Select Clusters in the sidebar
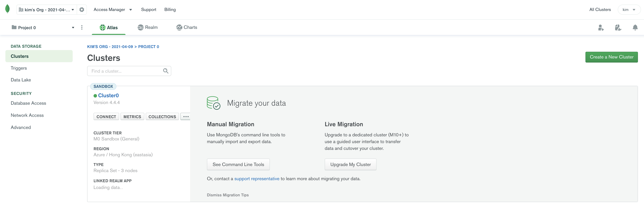The width and height of the screenshot is (644, 210). click(x=39, y=56)
